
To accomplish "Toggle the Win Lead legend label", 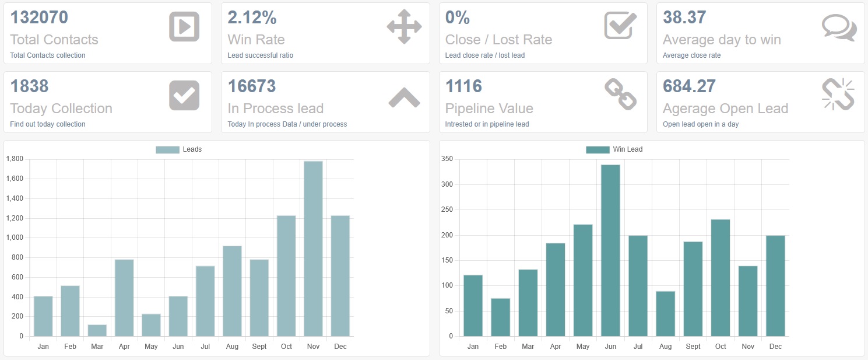I will point(628,149).
